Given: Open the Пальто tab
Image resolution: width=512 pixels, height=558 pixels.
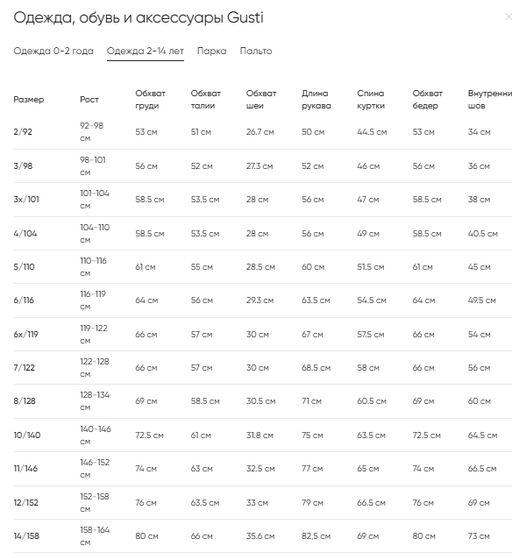Looking at the screenshot, I should coord(256,51).
